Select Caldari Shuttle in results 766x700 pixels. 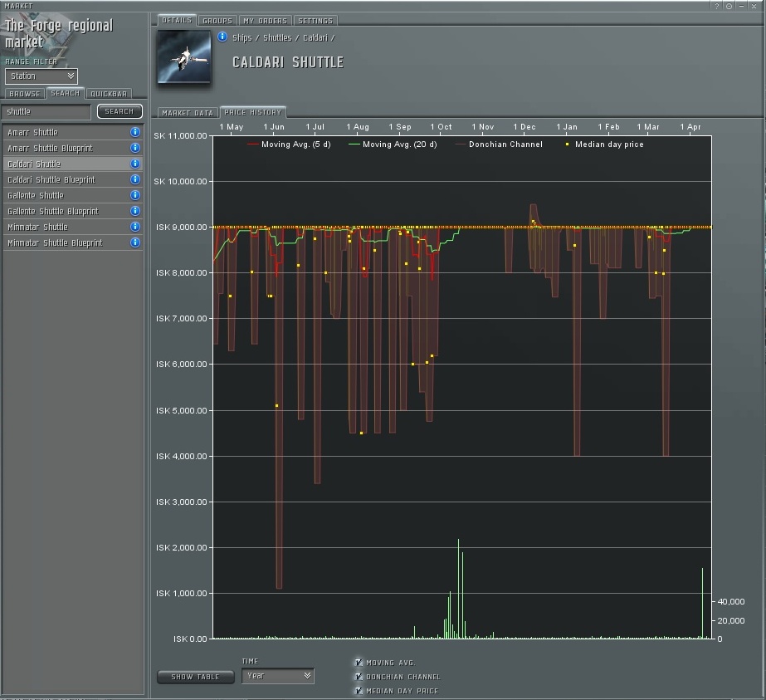(73, 164)
